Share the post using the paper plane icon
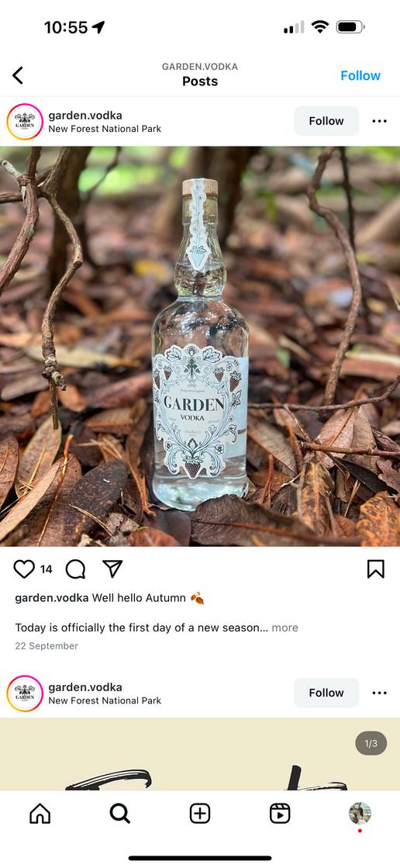Viewport: 400px width, 868px height. coord(112,569)
